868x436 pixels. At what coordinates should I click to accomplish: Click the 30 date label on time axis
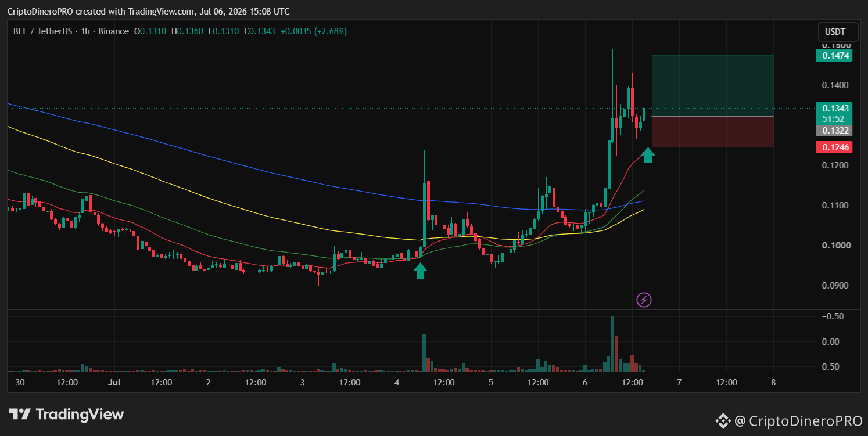pyautogui.click(x=20, y=383)
